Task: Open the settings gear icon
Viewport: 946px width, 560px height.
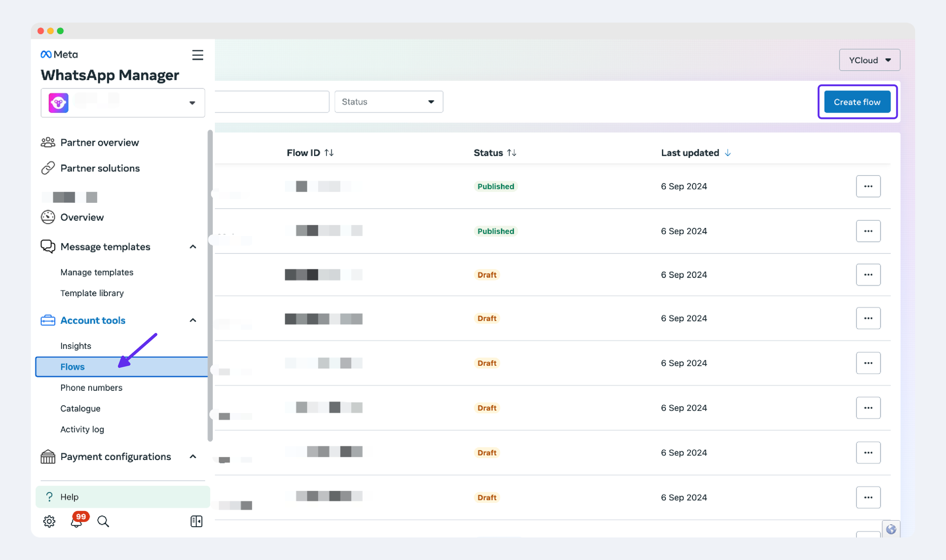Action: point(49,521)
